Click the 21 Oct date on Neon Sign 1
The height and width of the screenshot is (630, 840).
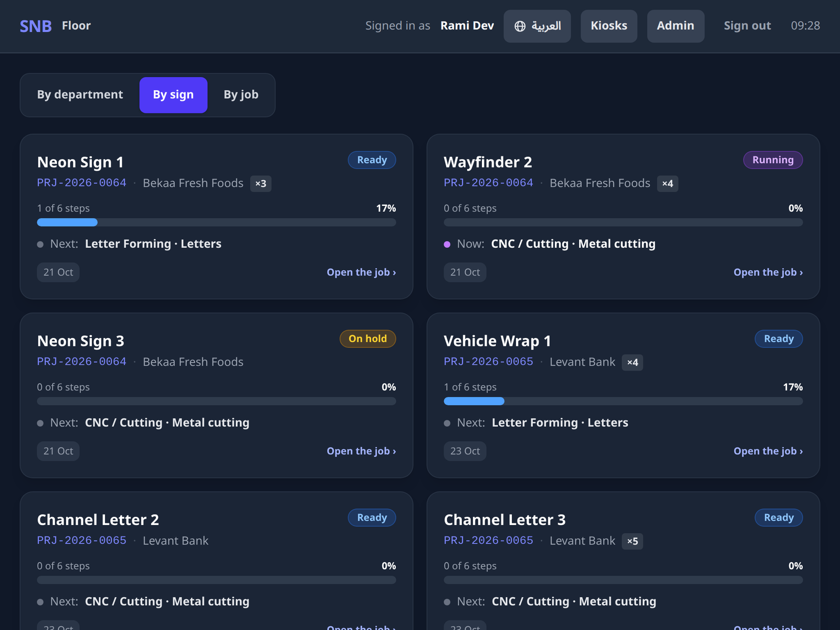pyautogui.click(x=58, y=272)
